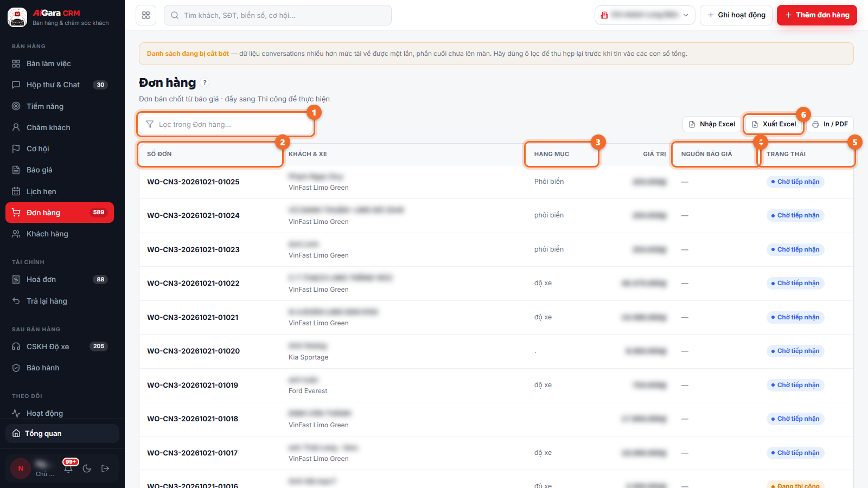The height and width of the screenshot is (488, 868).
Task: Click Ghi hoạt động button
Action: (736, 15)
